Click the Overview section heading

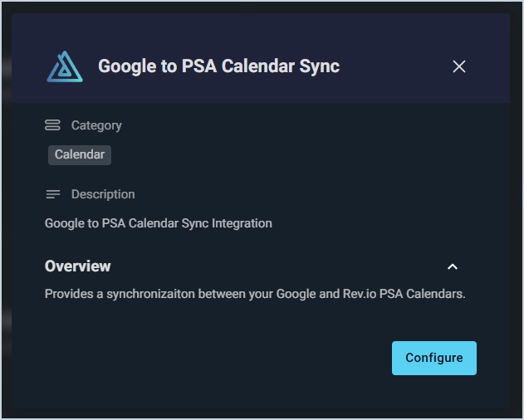point(78,266)
